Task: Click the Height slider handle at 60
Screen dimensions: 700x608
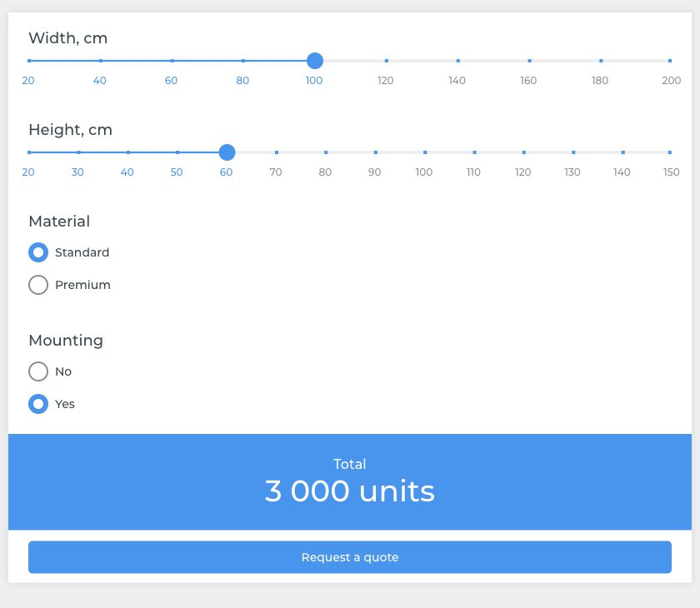Action: click(227, 152)
